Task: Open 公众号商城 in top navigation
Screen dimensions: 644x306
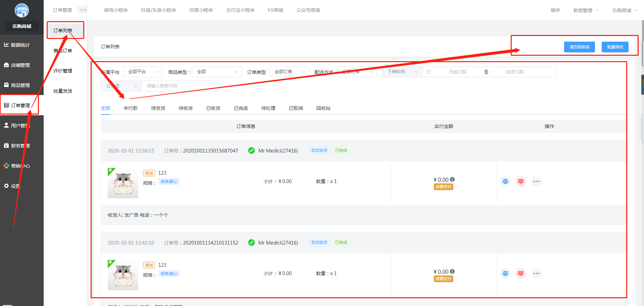Action: pyautogui.click(x=308, y=10)
